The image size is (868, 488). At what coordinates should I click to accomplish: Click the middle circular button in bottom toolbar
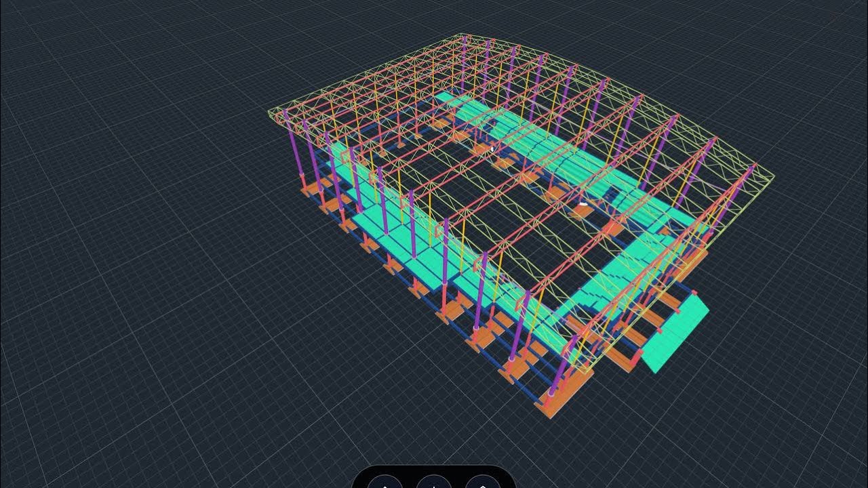click(433, 482)
